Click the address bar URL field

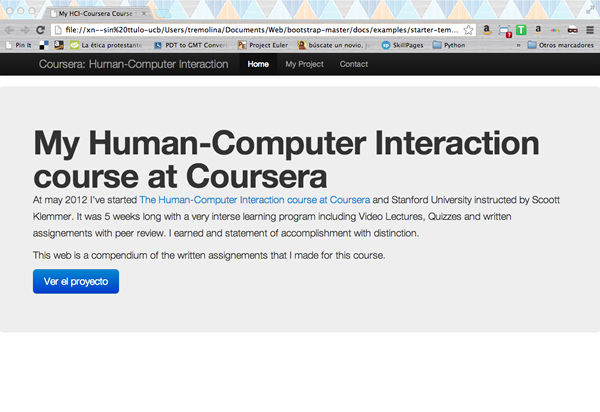pyautogui.click(x=262, y=30)
